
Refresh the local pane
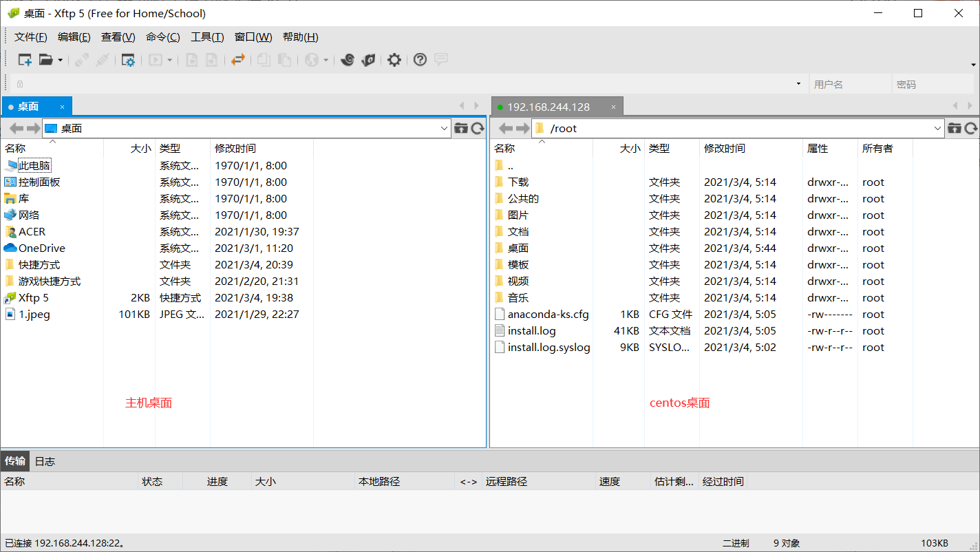[x=478, y=128]
